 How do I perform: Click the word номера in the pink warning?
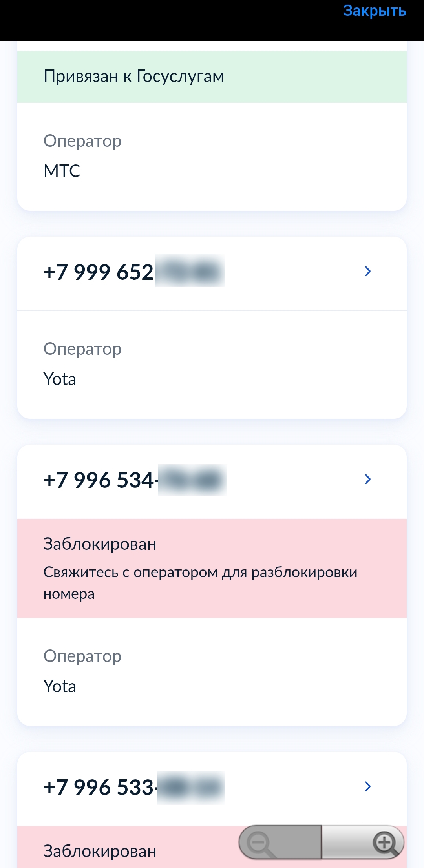[69, 594]
